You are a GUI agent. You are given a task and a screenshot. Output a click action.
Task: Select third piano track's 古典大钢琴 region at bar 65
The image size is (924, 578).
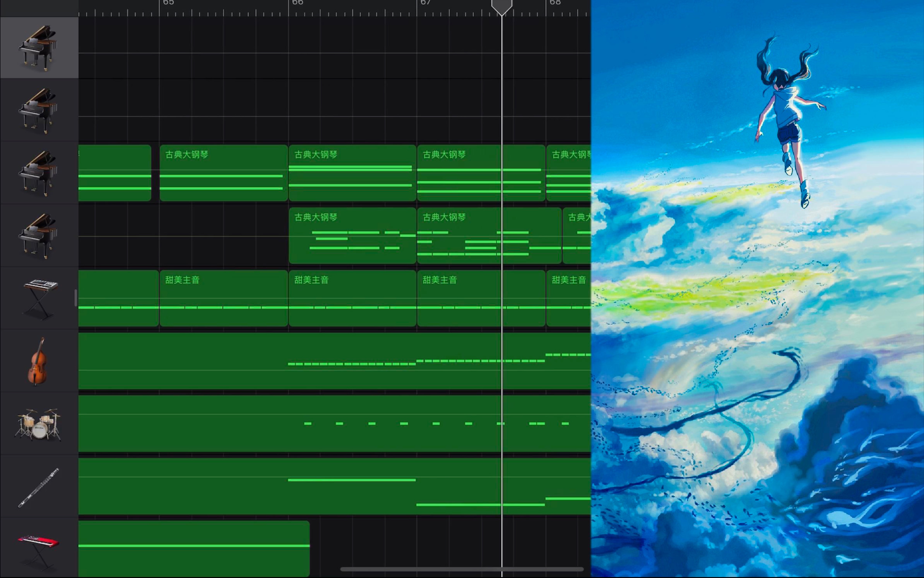click(x=224, y=173)
